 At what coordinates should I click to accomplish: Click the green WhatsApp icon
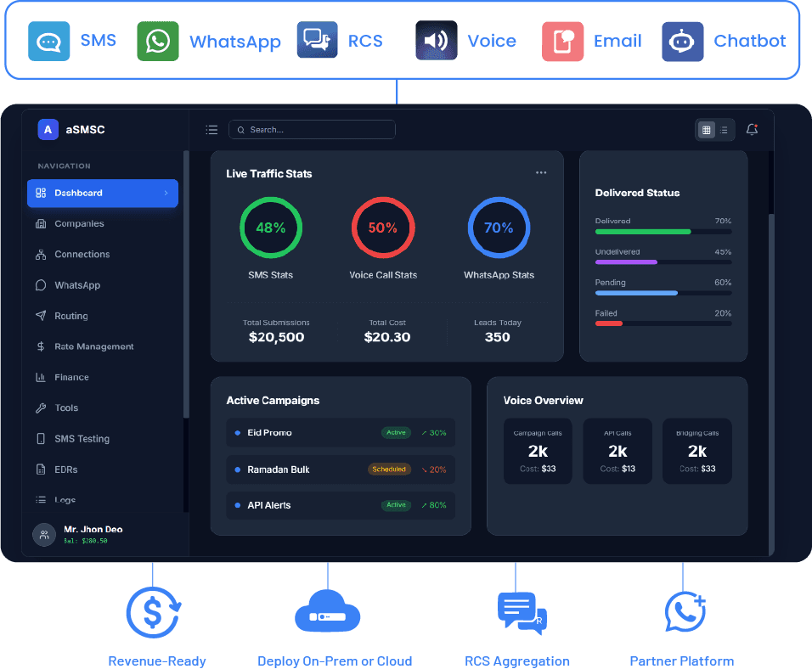click(x=158, y=42)
